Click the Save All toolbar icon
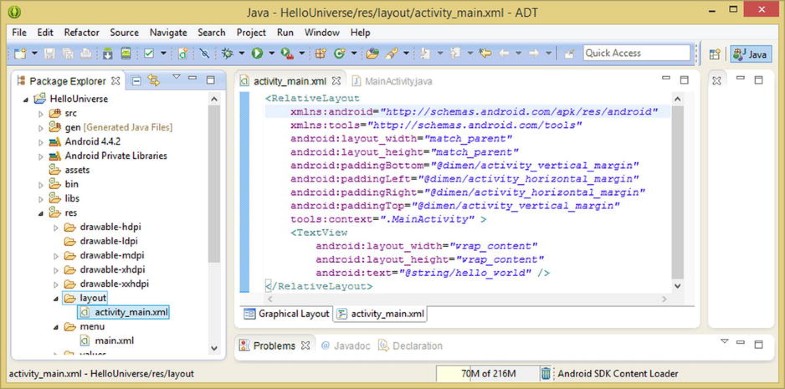Screen dimensions: 785x389 68,53
